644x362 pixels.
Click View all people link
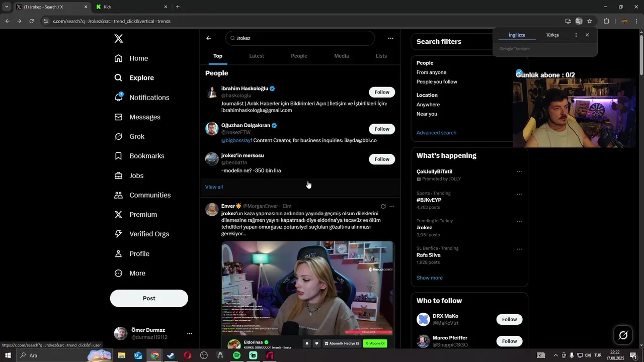(x=214, y=187)
